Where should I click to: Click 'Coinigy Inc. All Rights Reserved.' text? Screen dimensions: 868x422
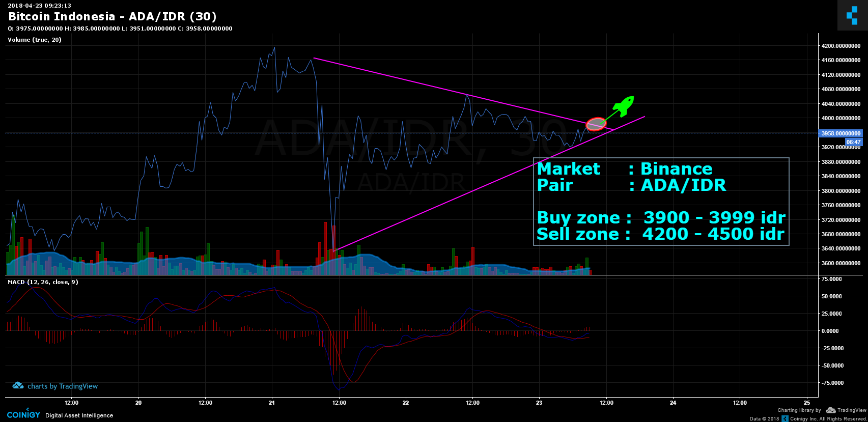pyautogui.click(x=828, y=419)
